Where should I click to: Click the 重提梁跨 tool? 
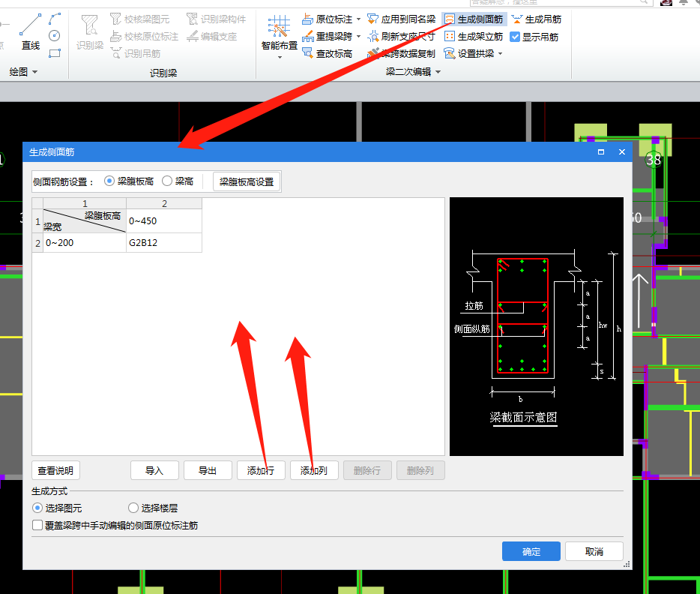(x=328, y=36)
